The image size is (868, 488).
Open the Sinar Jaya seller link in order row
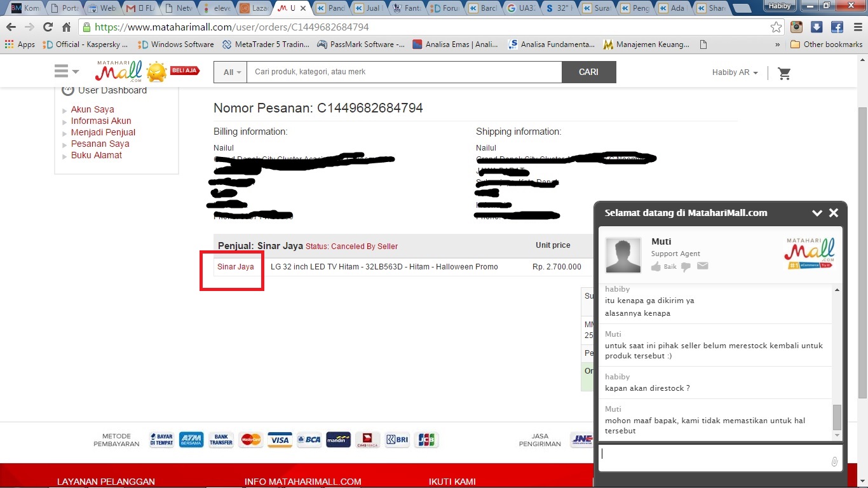[236, 267]
